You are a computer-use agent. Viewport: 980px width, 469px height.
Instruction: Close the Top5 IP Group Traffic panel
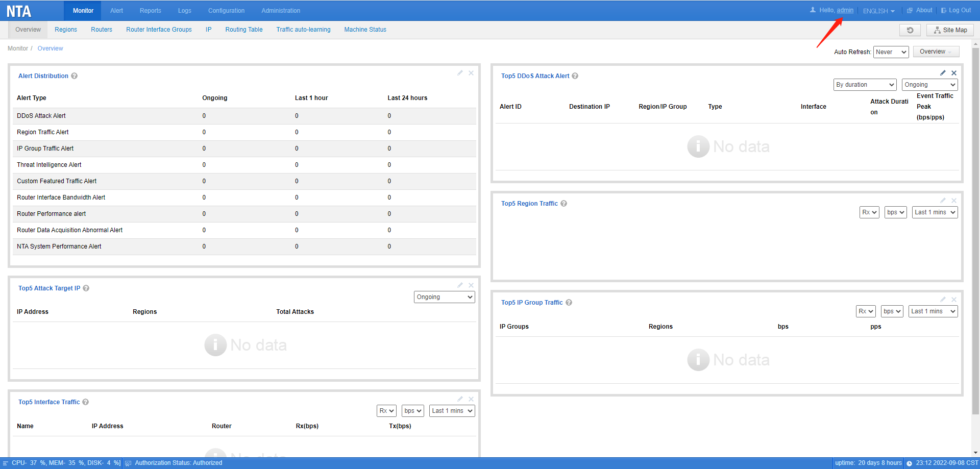[x=954, y=300]
